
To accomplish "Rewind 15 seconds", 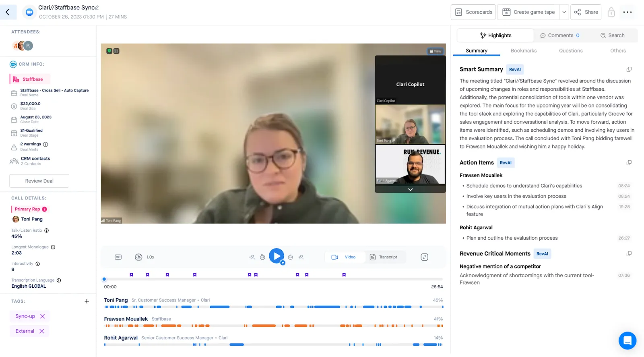I will pyautogui.click(x=262, y=257).
